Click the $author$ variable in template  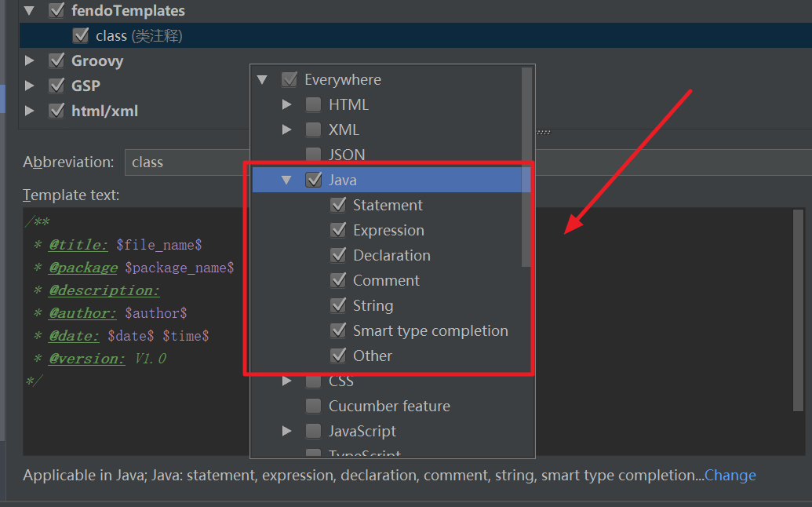(x=156, y=313)
